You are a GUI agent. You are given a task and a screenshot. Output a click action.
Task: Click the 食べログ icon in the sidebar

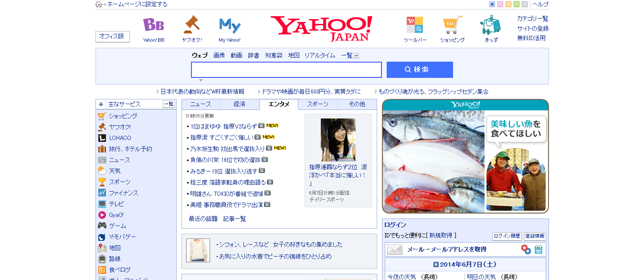(102, 270)
